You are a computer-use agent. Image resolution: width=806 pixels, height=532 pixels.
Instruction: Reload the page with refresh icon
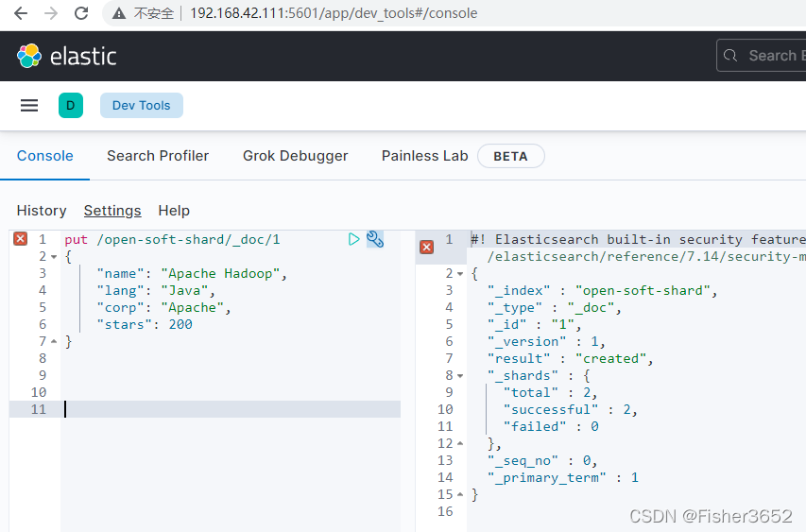pyautogui.click(x=81, y=13)
